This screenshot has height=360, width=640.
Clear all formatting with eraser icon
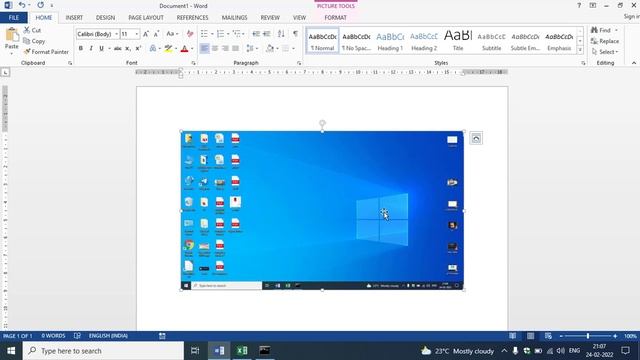190,34
